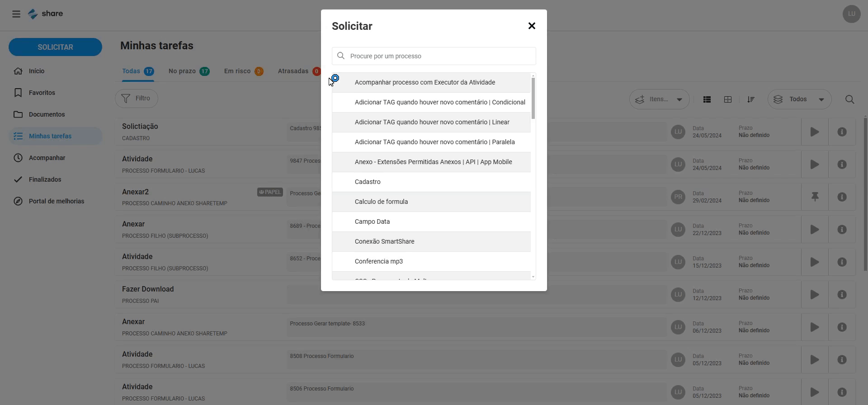Screen dimensions: 868x405
Task: Go to Portal de melhorias
Action: (56, 201)
